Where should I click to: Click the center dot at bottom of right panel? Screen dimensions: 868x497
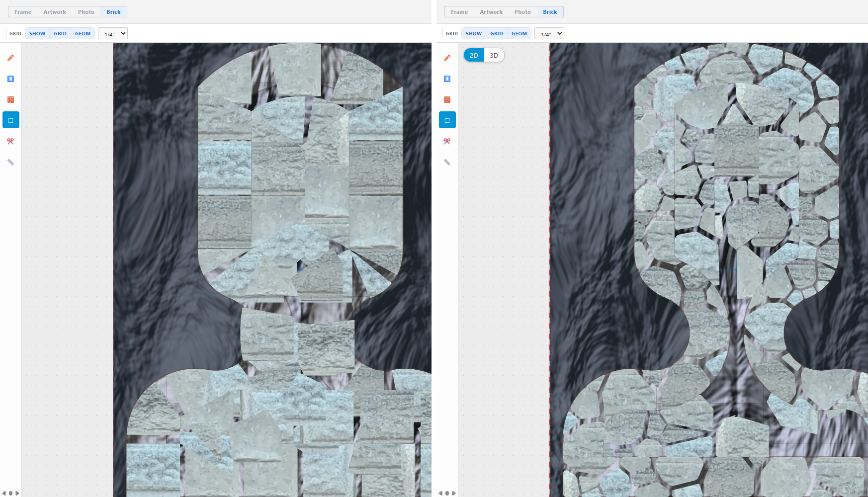click(447, 494)
